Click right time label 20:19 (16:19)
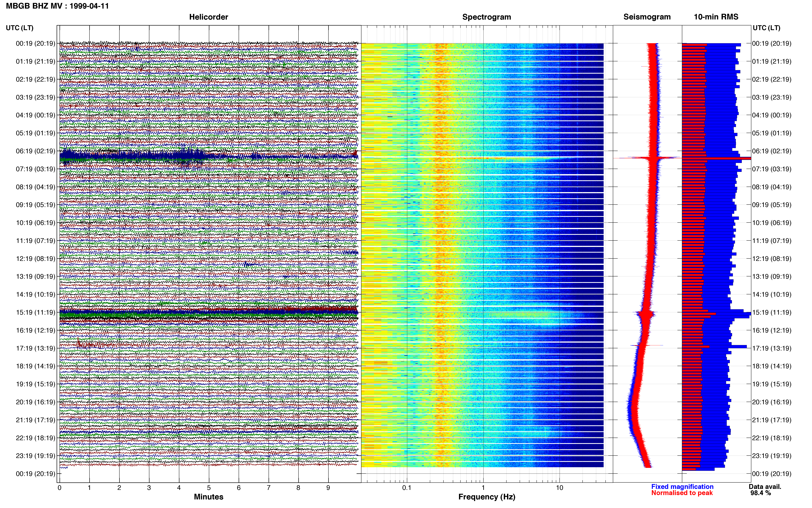Image resolution: width=812 pixels, height=508 pixels. 772,402
